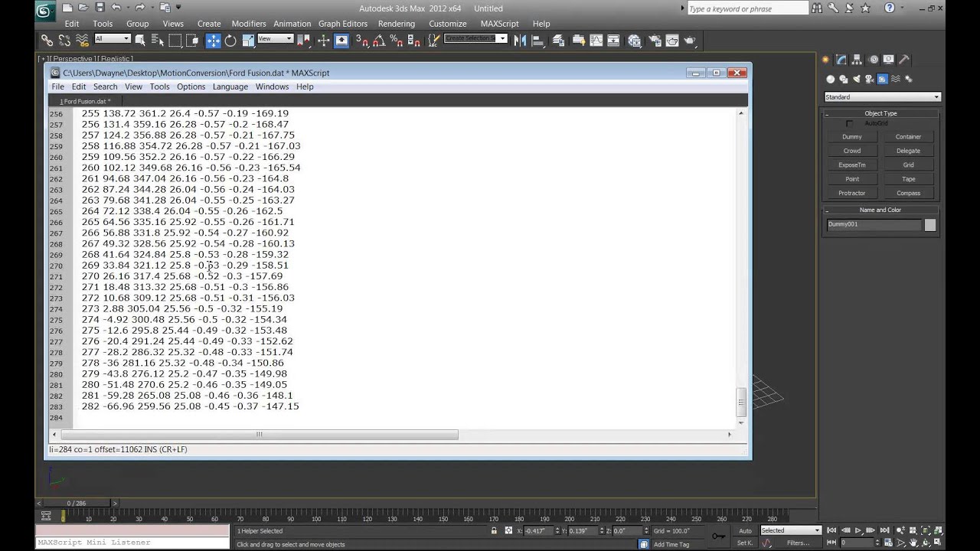Screen dimensions: 980x551
Task: Toggle the Percent Snap button
Action: [x=396, y=41]
